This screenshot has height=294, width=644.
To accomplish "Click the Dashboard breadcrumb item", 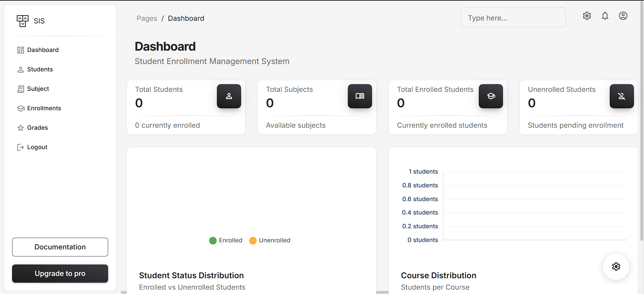I will coord(186,18).
